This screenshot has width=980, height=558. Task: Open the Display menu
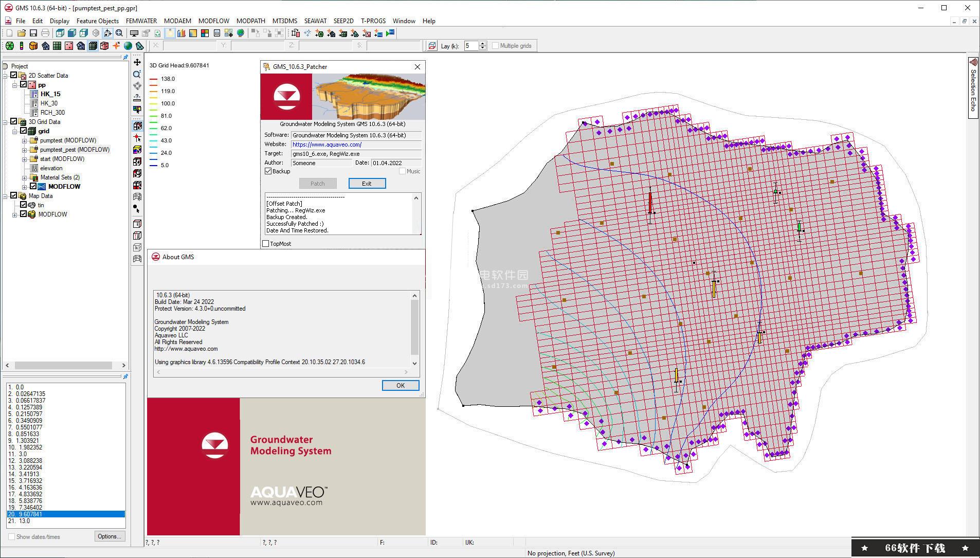coord(60,21)
